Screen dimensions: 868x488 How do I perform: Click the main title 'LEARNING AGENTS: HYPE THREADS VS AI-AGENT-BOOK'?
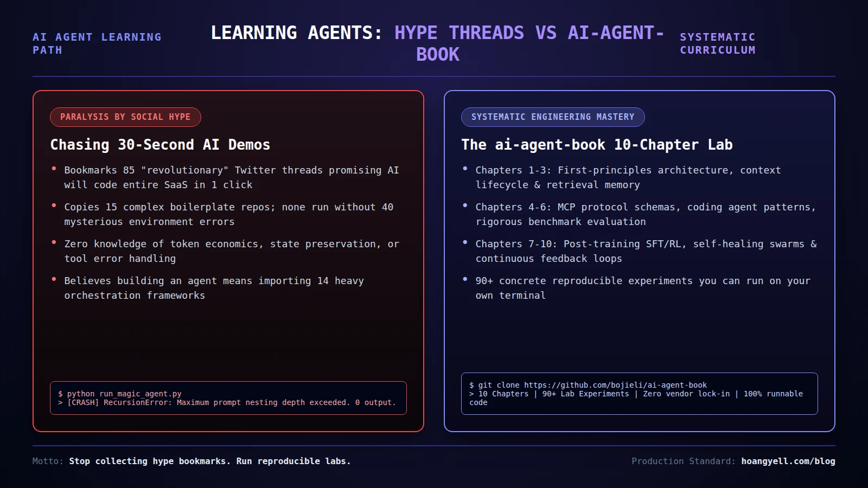[x=437, y=43]
